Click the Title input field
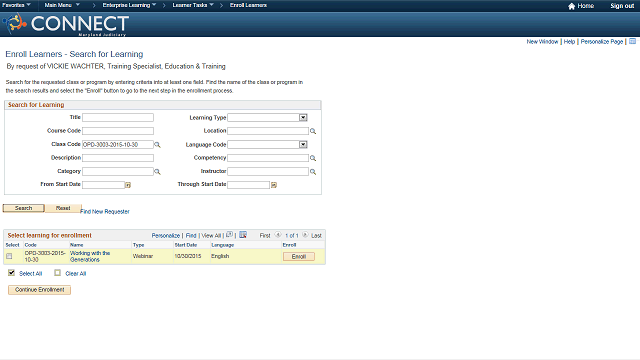This screenshot has width=640, height=360. coord(118,118)
